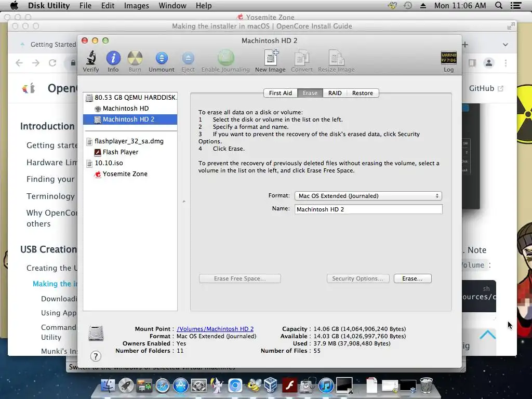The image size is (532, 399).
Task: Select flashplayer_32_sa.dmg in the sidebar
Action: point(130,141)
